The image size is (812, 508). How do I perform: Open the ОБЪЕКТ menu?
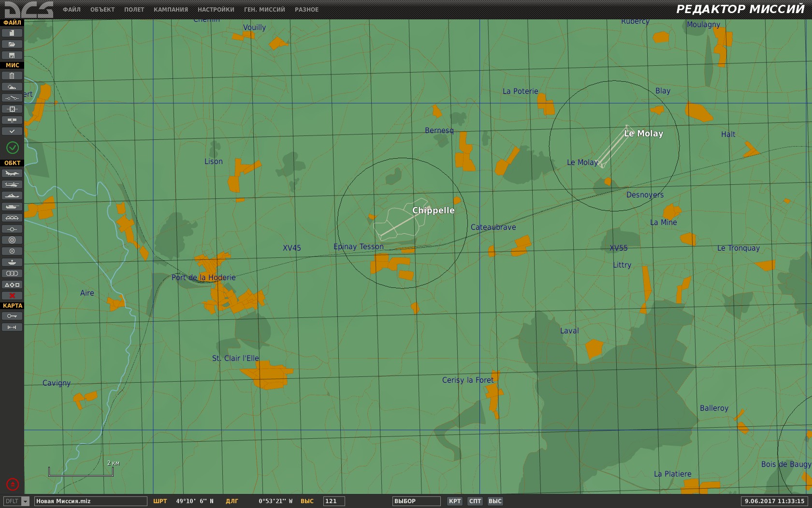click(102, 9)
